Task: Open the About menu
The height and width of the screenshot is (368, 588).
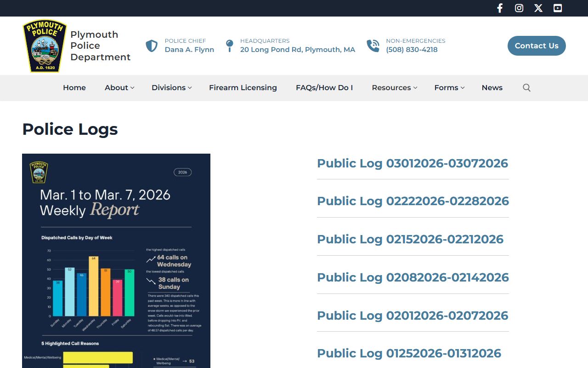Action: [116, 88]
